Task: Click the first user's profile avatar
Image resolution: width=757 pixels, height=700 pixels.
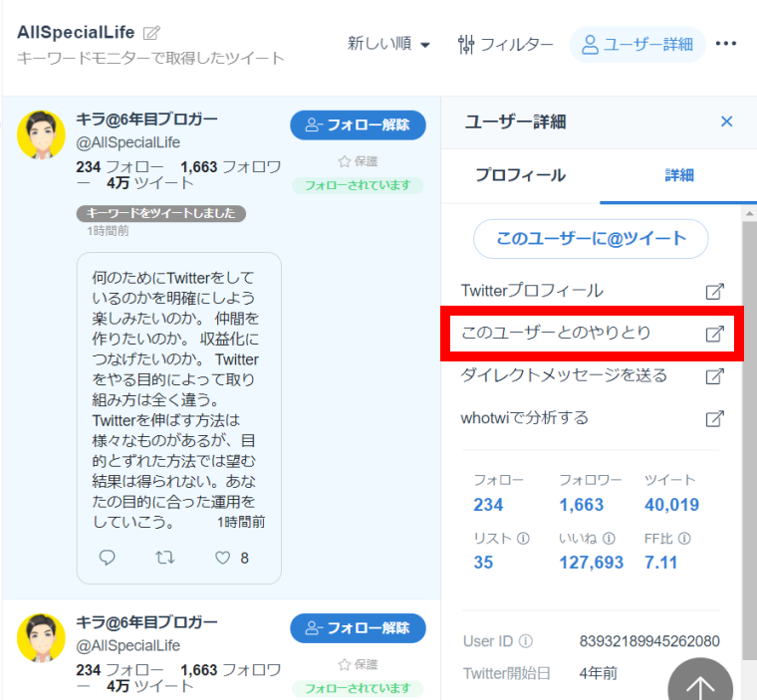Action: (x=42, y=134)
